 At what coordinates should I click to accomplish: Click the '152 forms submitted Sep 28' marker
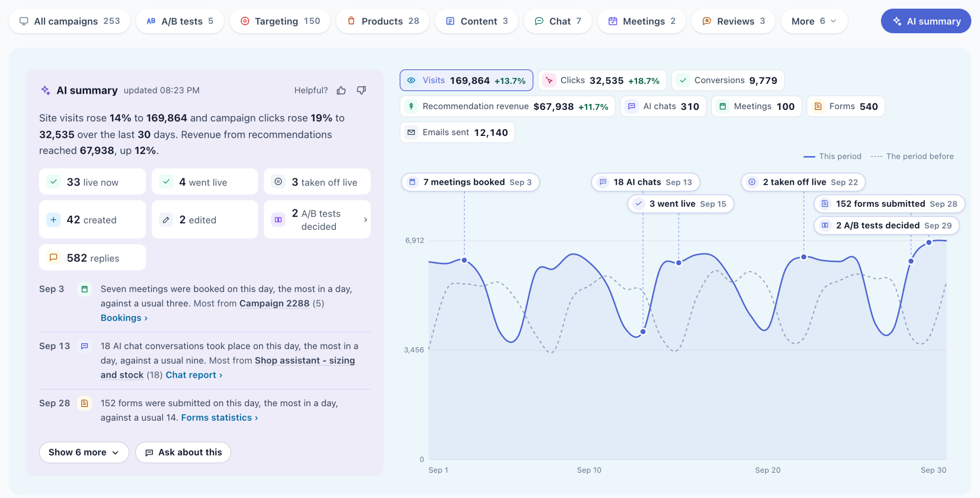click(x=889, y=204)
